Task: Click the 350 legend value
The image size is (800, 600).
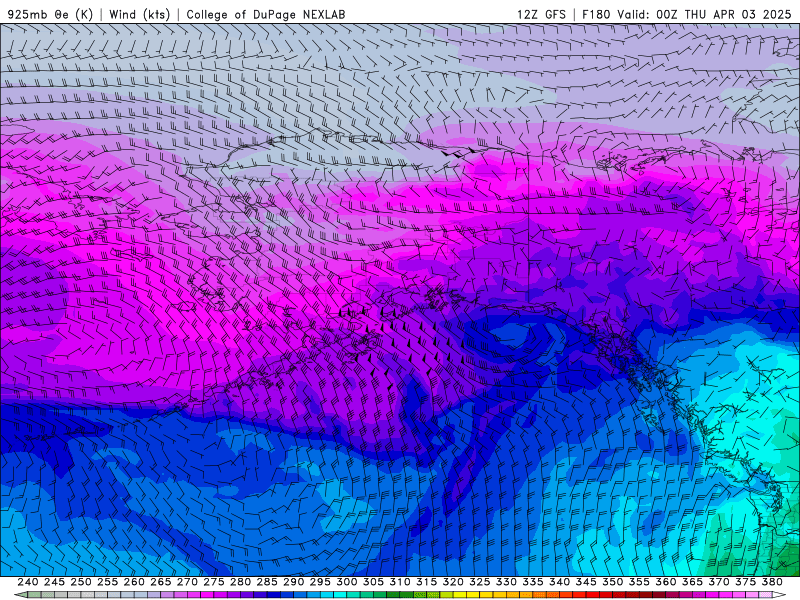Action: (612, 582)
